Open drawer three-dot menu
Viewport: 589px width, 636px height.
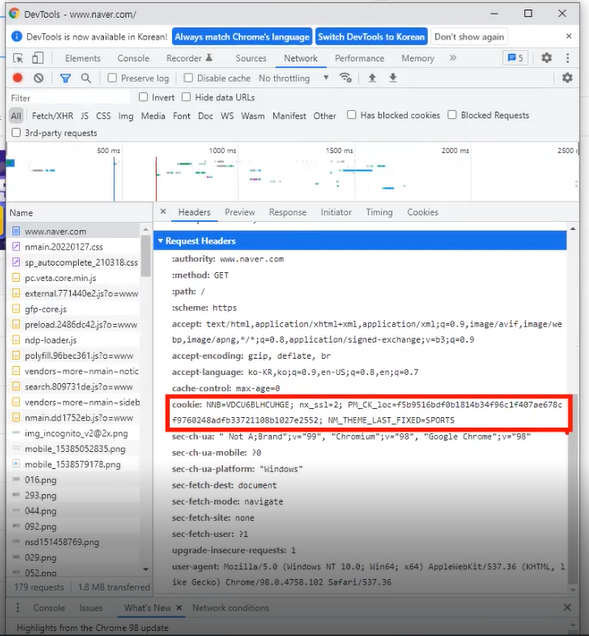pyautogui.click(x=17, y=608)
